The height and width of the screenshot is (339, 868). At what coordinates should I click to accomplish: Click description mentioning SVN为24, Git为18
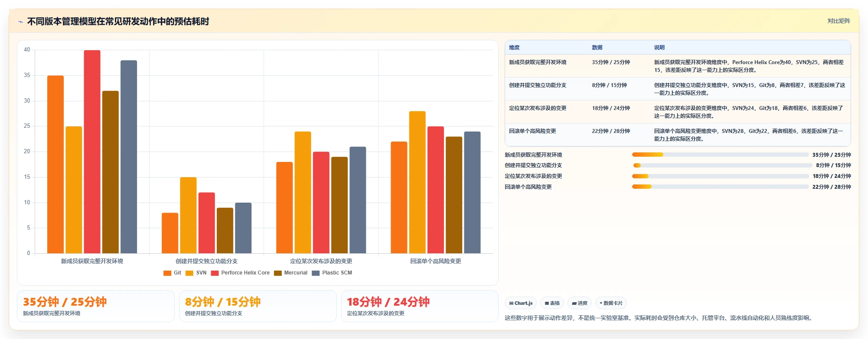tap(749, 112)
